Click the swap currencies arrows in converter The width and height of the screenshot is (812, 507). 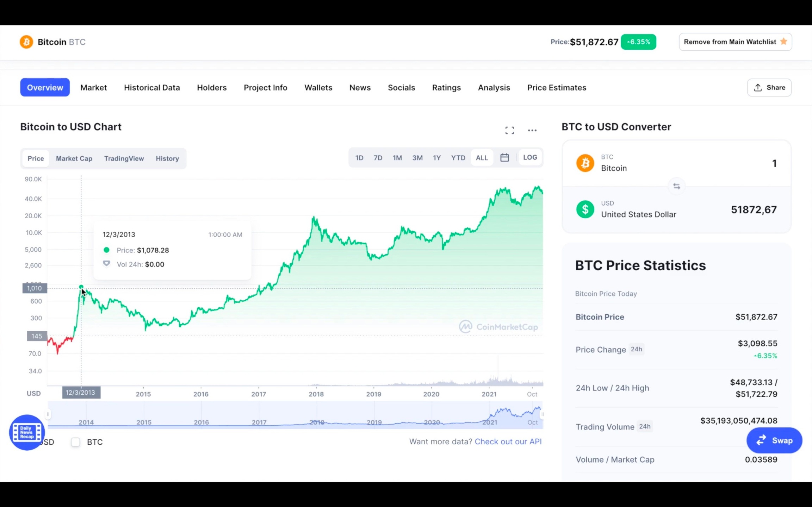click(x=676, y=186)
